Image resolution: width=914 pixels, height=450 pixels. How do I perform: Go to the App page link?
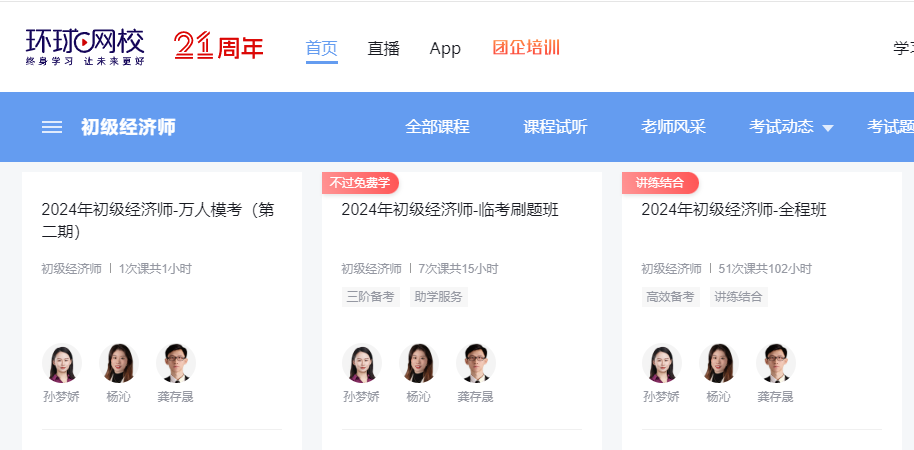445,48
